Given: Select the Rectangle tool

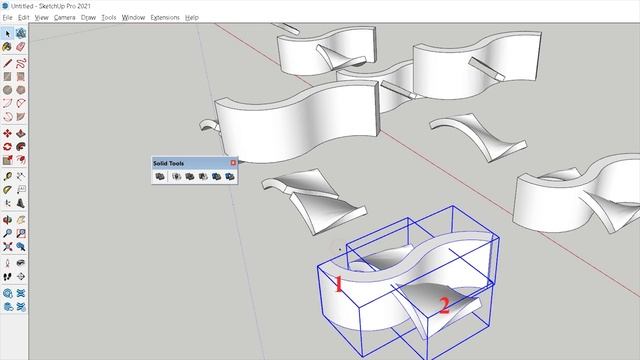Looking at the screenshot, I should [7, 77].
